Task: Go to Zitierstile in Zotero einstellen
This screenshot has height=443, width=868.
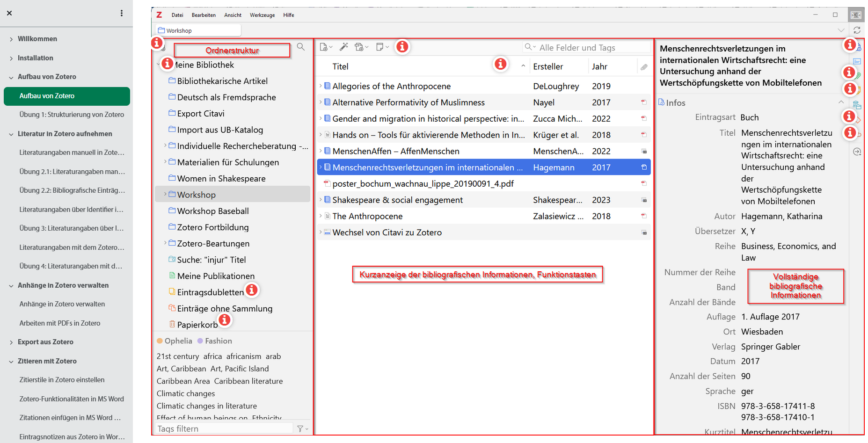Action: 62,379
